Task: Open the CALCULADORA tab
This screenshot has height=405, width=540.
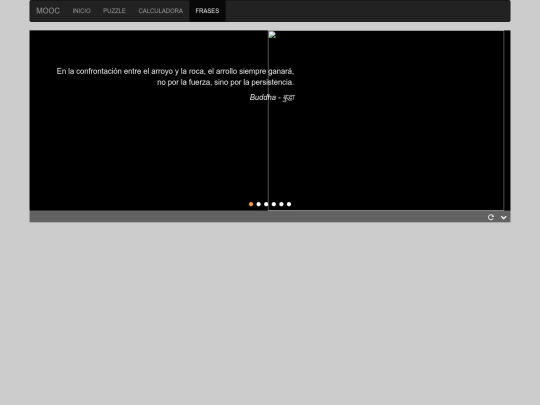Action: [x=161, y=11]
